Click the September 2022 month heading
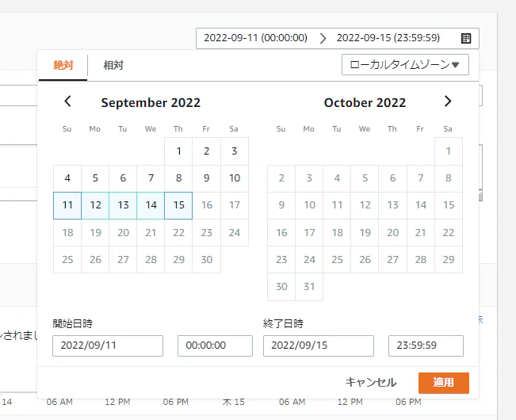516x420 pixels. point(151,102)
